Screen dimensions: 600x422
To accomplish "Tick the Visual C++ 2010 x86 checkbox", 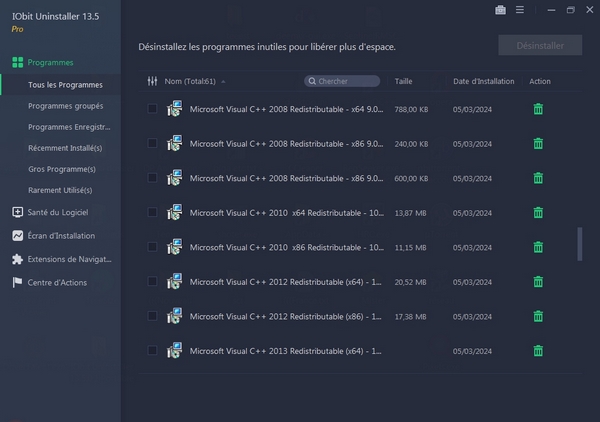I will point(152,247).
